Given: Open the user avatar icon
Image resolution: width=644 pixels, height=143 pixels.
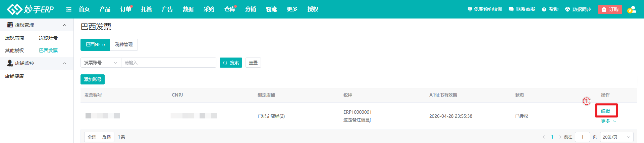Looking at the screenshot, I should coord(632,9).
